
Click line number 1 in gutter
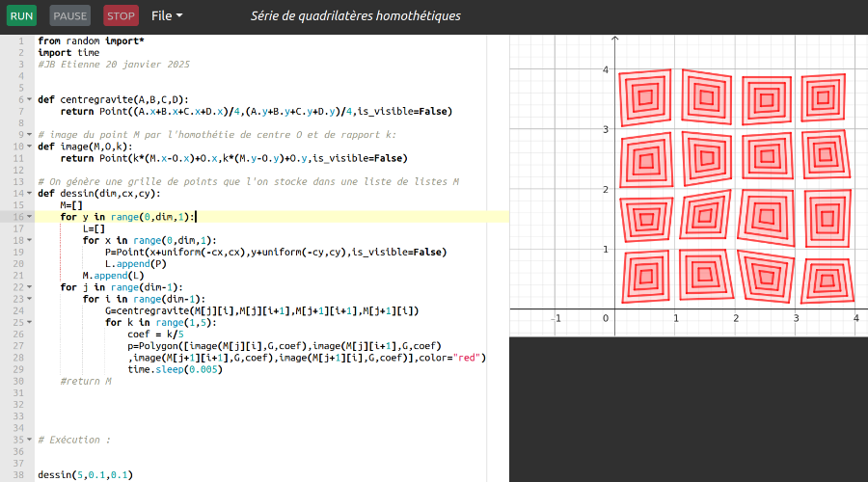tap(21, 40)
